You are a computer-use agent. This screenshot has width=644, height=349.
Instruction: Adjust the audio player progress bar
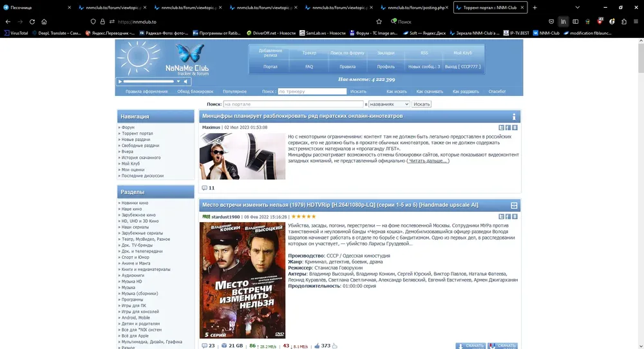149,81
